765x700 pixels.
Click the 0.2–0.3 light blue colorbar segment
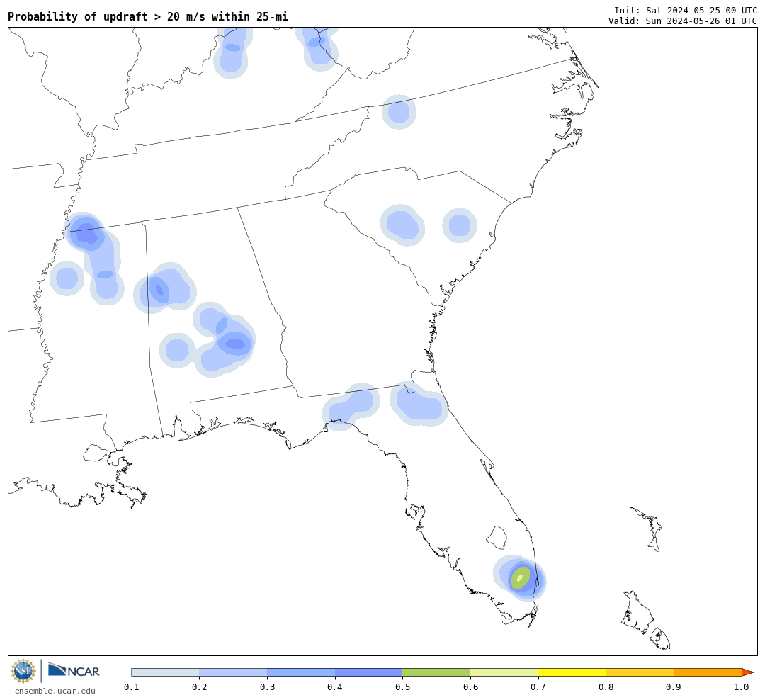[x=233, y=672]
